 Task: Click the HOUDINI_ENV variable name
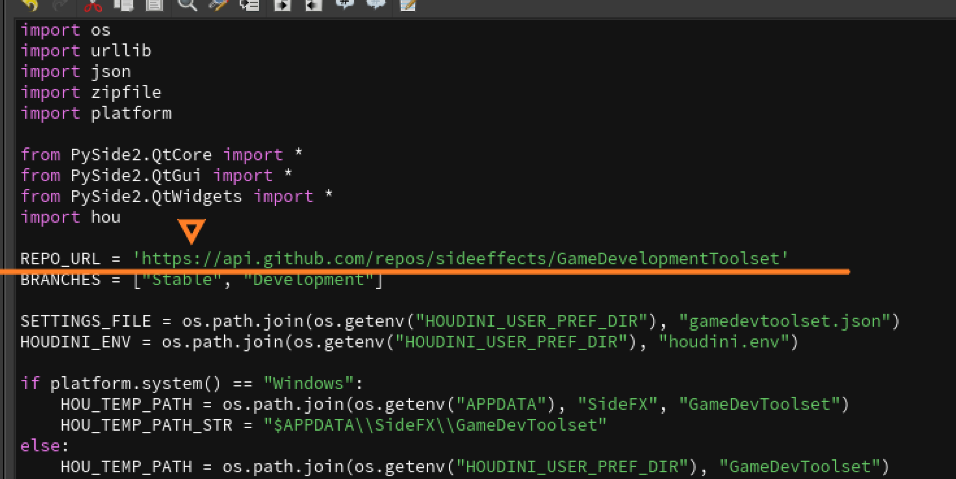[76, 342]
